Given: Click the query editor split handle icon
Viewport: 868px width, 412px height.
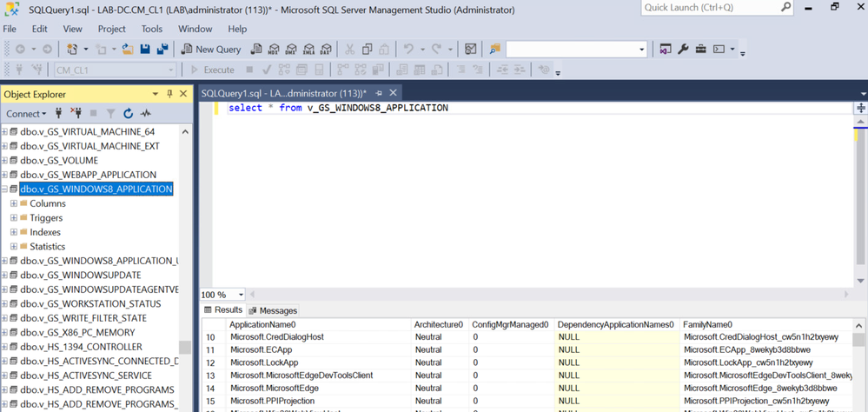Looking at the screenshot, I should (x=861, y=108).
